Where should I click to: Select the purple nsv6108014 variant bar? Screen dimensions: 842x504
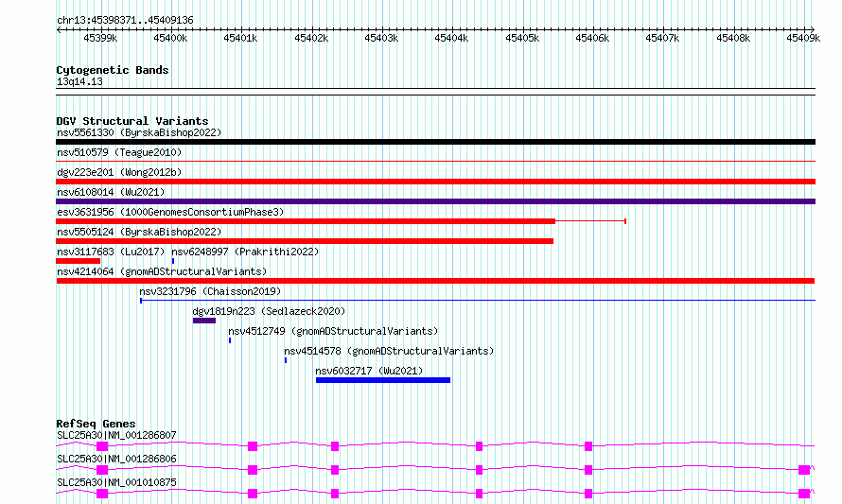435,201
